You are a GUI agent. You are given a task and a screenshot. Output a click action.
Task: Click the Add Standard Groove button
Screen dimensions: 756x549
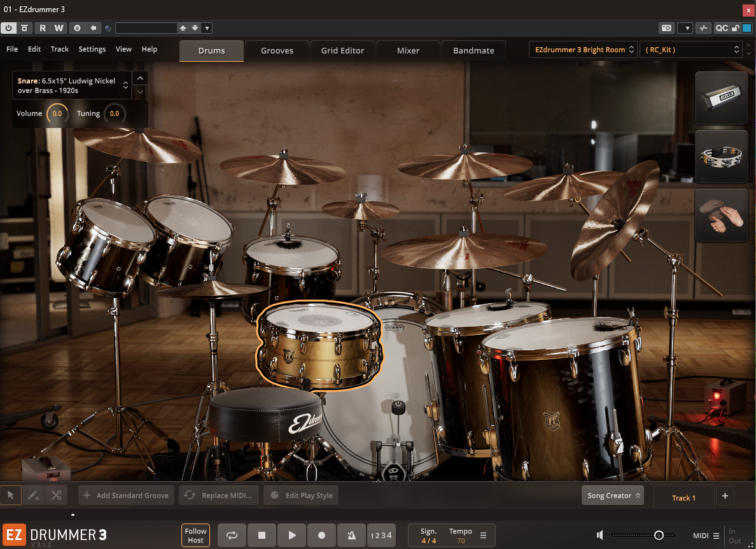[125, 495]
